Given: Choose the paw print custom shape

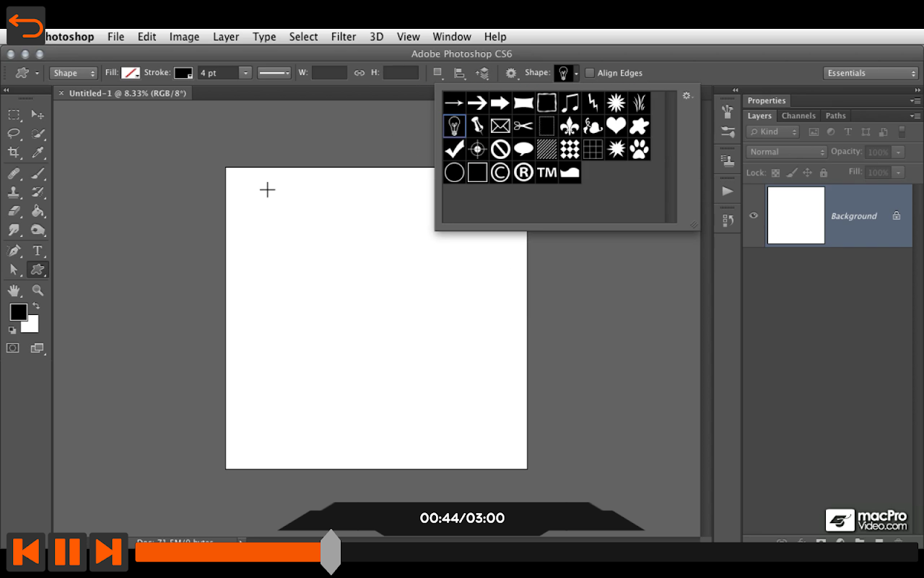Looking at the screenshot, I should click(639, 150).
